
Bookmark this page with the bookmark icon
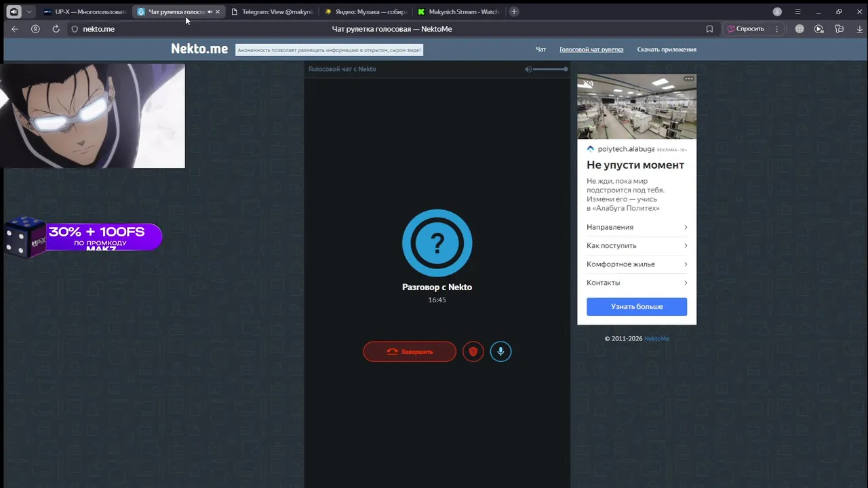click(x=709, y=29)
